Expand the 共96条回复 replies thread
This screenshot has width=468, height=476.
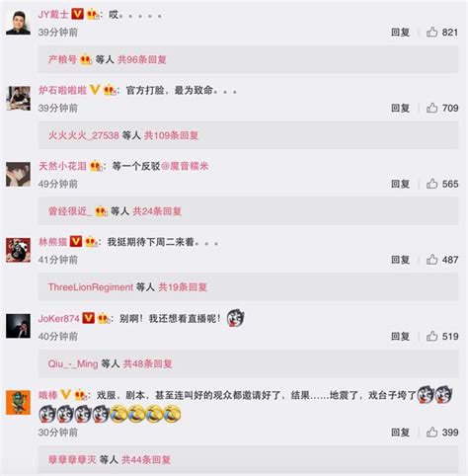click(142, 59)
